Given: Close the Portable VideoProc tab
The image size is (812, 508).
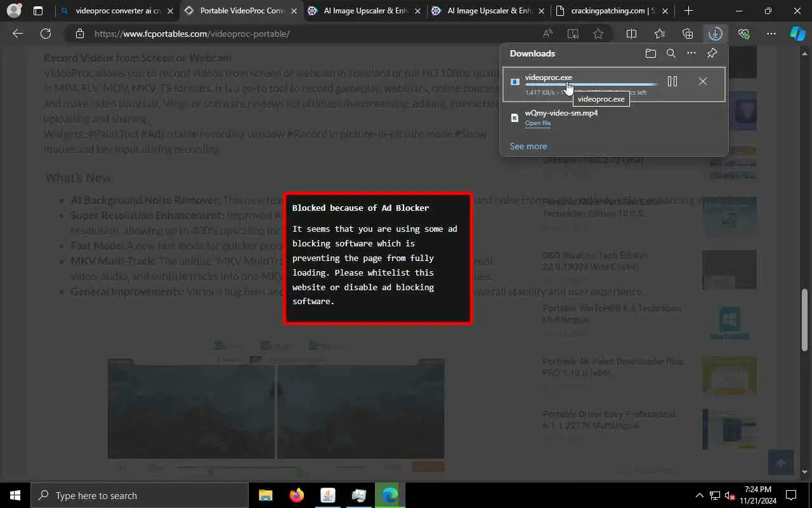Looking at the screenshot, I should [294, 11].
